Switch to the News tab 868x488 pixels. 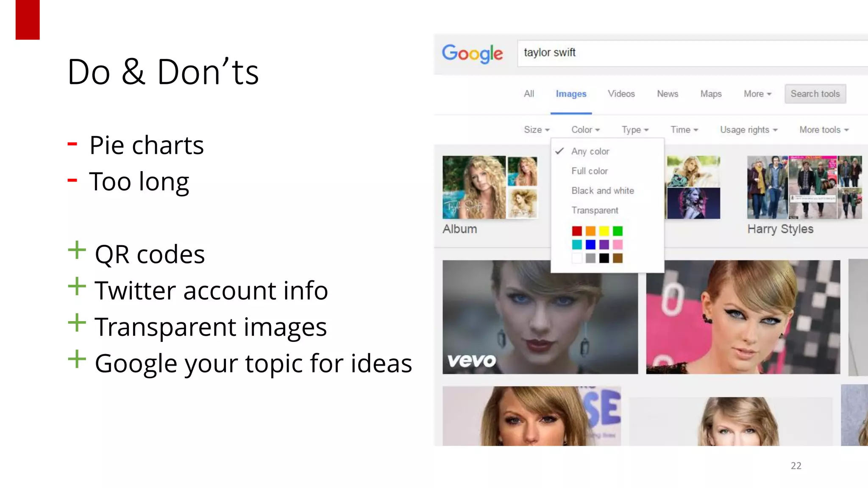pos(667,94)
